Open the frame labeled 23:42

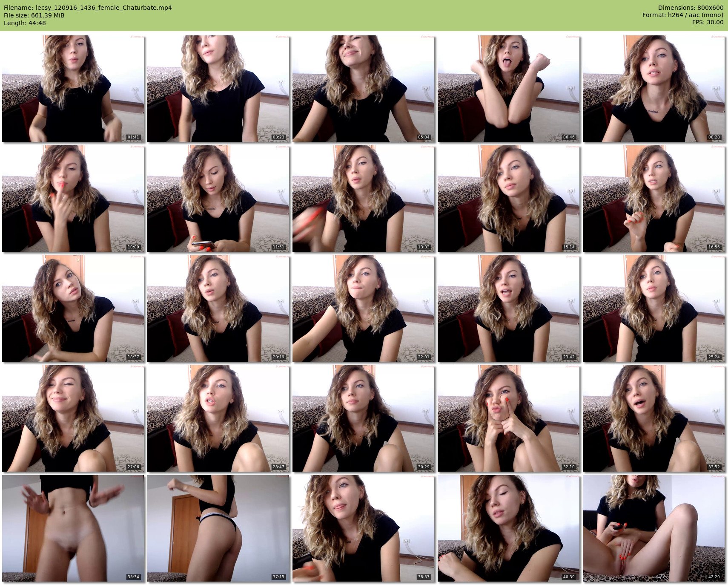(x=509, y=308)
